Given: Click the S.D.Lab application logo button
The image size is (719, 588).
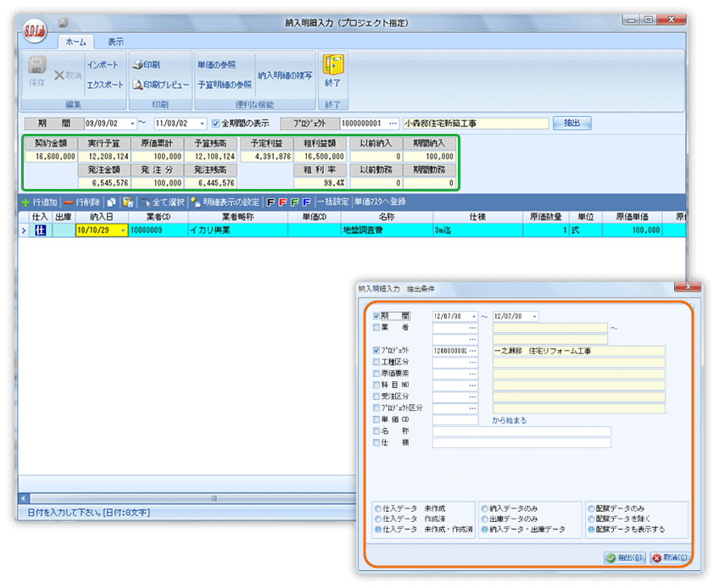Looking at the screenshot, I should point(36,31).
